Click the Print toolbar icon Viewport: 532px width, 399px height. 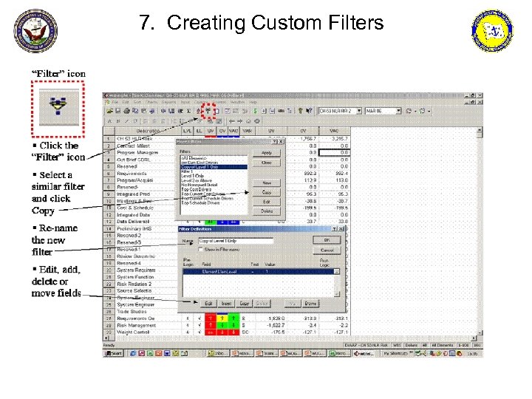click(x=126, y=111)
